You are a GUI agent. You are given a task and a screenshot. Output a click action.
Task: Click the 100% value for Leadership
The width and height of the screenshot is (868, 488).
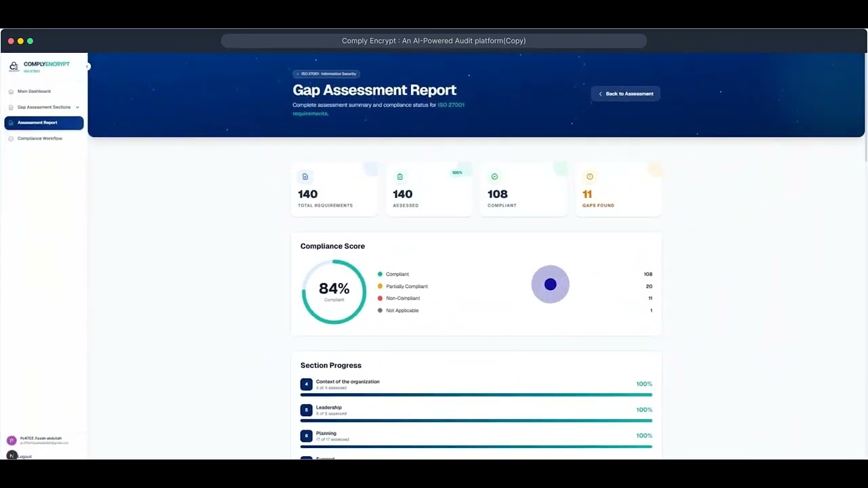644,410
